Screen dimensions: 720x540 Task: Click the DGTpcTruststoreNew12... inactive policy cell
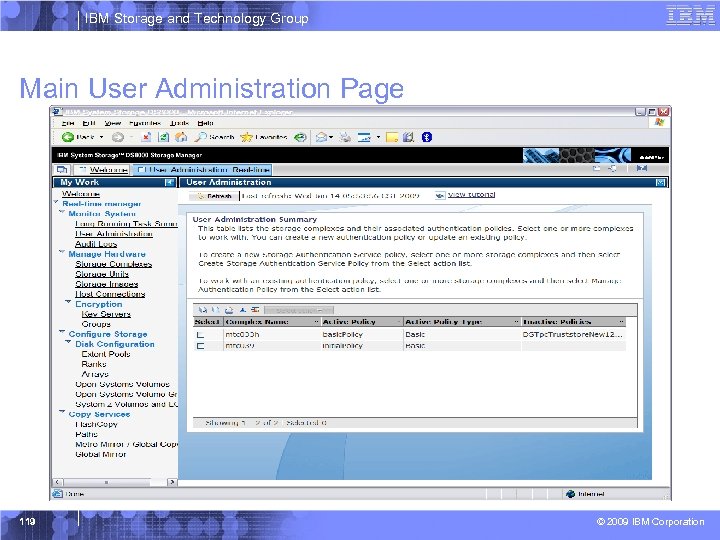coord(573,335)
